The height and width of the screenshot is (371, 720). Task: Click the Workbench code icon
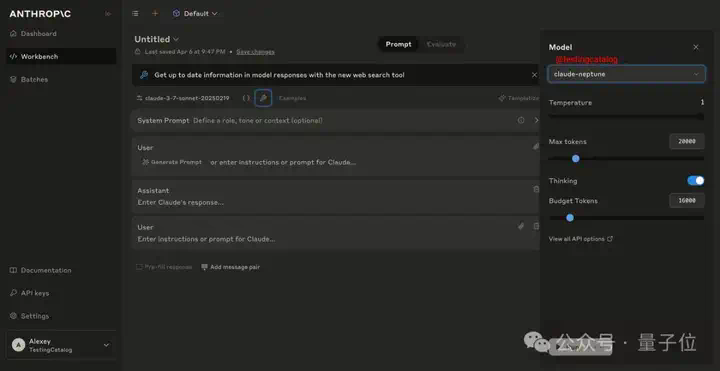13,56
